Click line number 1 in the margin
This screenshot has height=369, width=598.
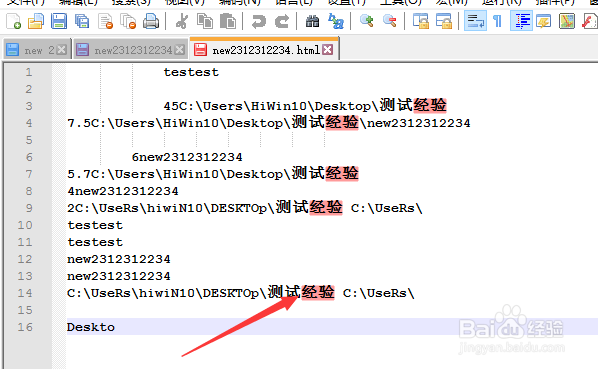click(29, 72)
